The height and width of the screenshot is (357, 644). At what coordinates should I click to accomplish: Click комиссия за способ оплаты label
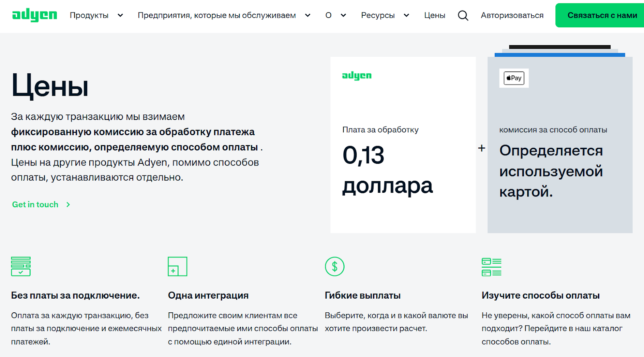553,130
